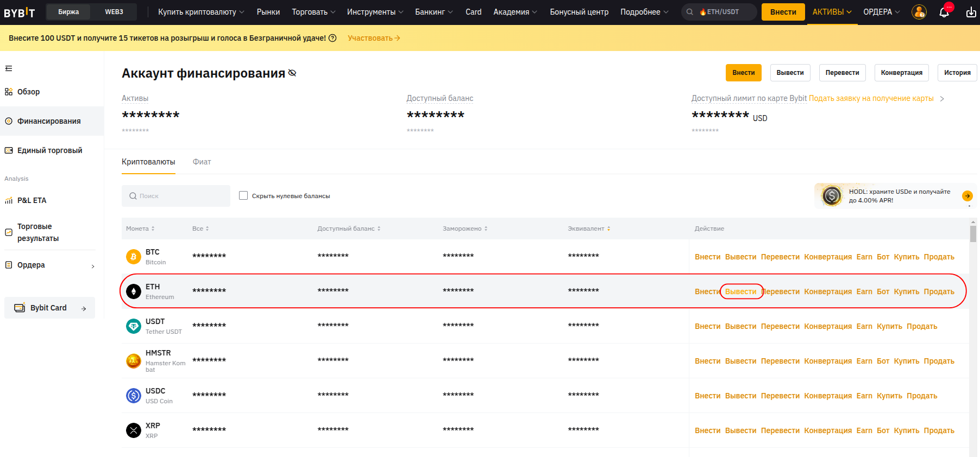Click the USDC coin icon
The image size is (980, 457).
(x=134, y=396)
